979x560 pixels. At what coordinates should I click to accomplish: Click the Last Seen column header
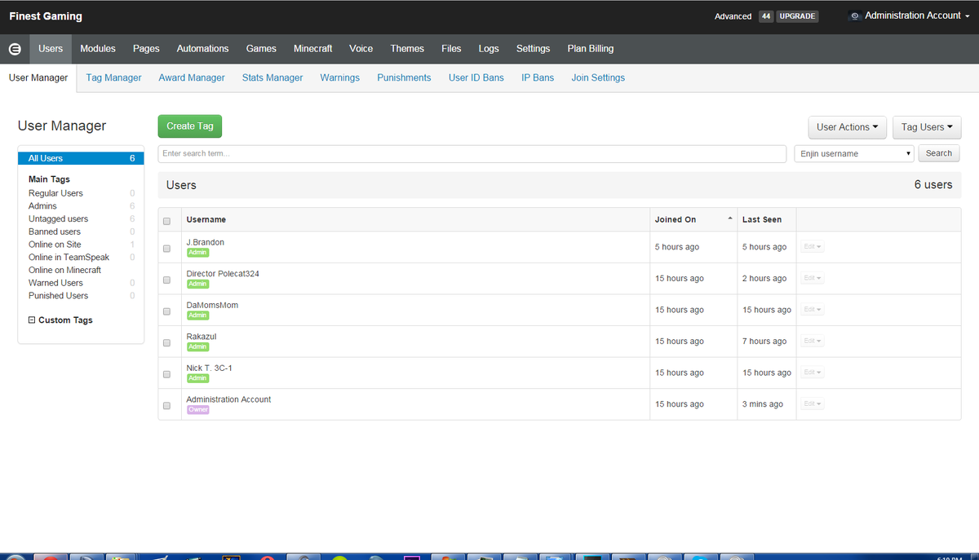762,220
